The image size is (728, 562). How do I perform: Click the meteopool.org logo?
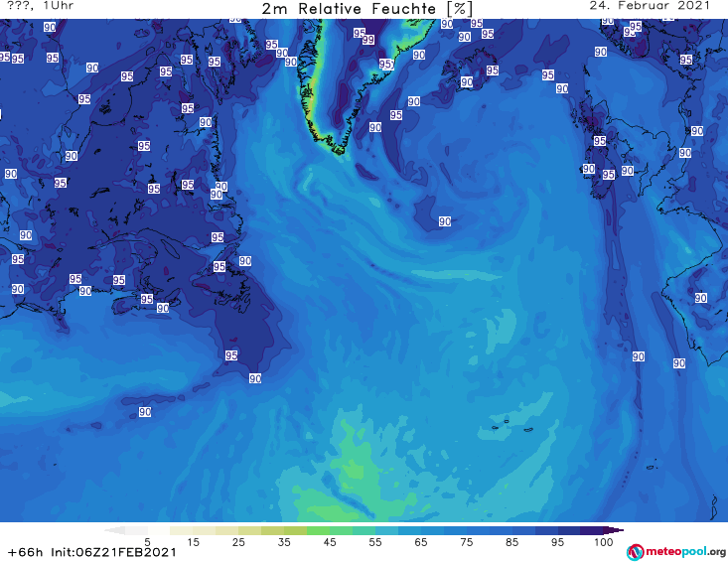[x=676, y=552]
